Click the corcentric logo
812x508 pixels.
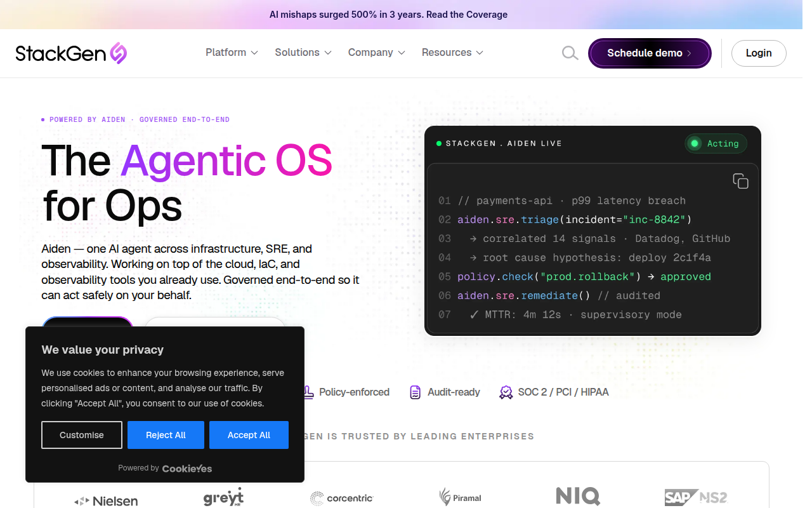tap(342, 498)
